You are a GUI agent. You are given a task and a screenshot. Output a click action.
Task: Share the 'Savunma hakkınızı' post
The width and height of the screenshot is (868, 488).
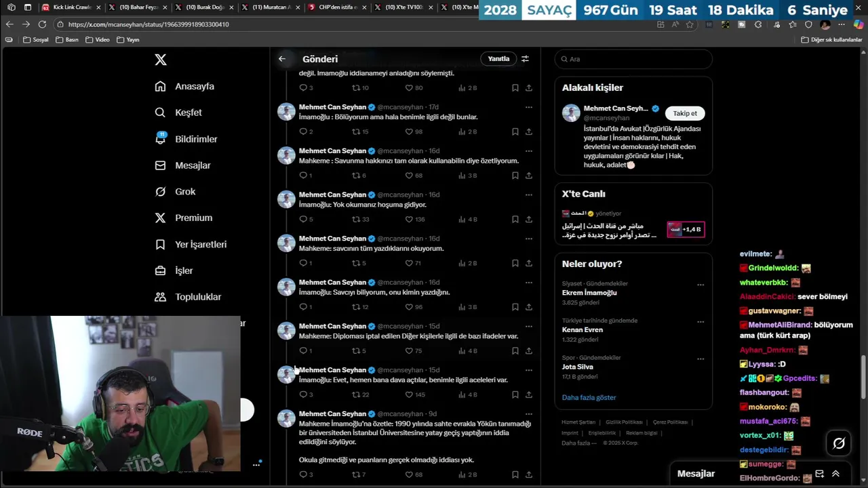click(529, 176)
